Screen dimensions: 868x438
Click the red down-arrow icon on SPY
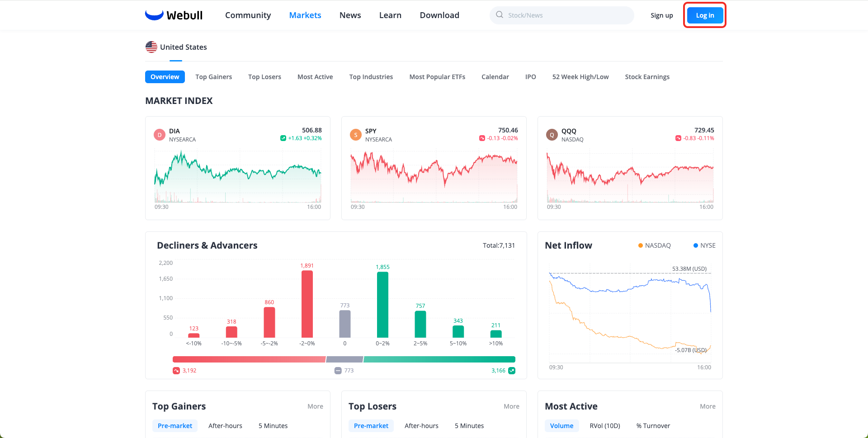pos(482,138)
